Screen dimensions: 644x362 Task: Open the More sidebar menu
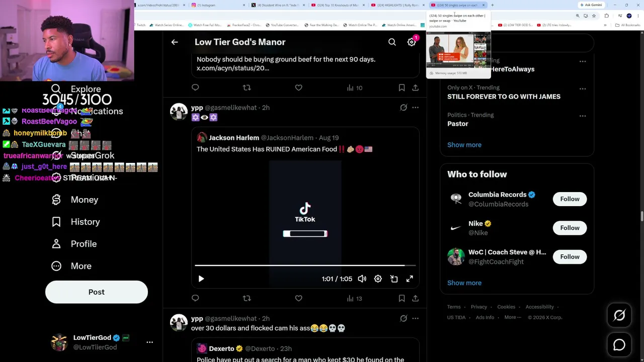pyautogui.click(x=71, y=266)
